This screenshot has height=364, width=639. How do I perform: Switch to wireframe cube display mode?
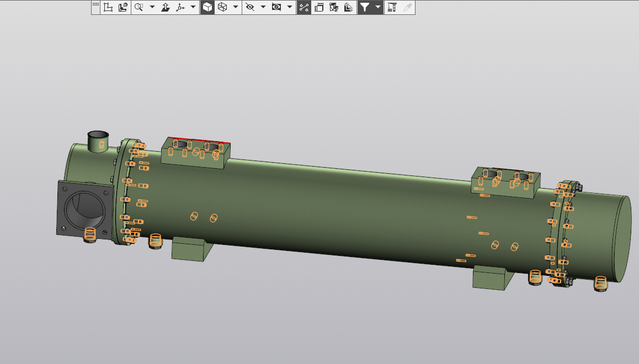222,7
